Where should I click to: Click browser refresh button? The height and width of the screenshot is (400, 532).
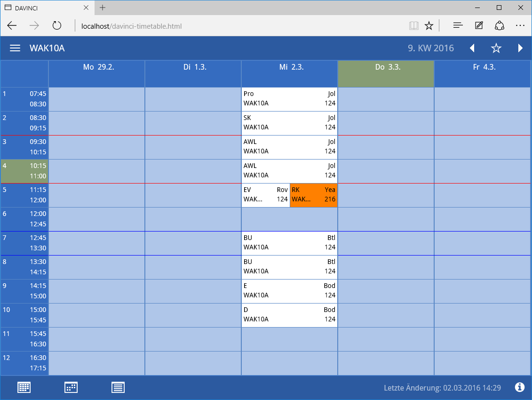[57, 26]
